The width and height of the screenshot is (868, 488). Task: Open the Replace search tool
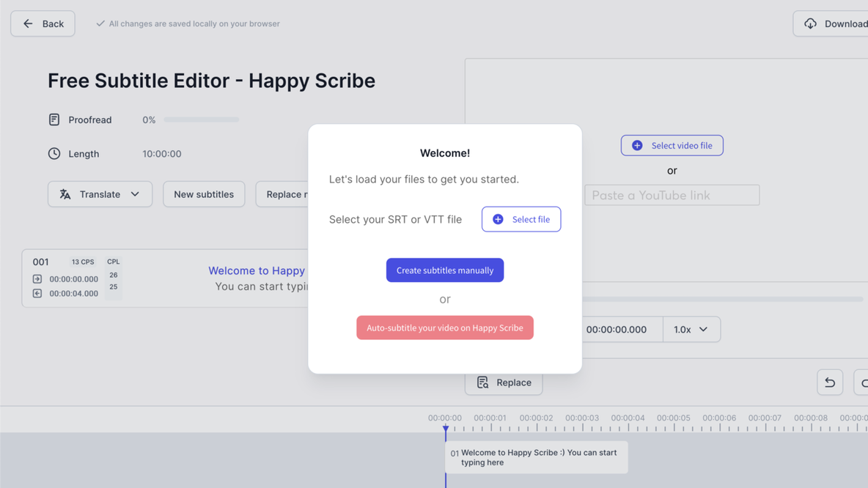coord(504,382)
